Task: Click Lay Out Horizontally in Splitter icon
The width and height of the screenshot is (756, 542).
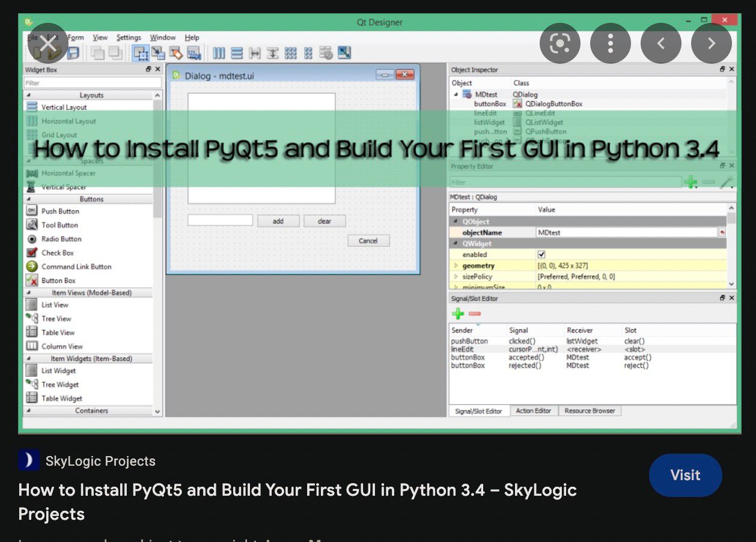Action: (x=255, y=53)
